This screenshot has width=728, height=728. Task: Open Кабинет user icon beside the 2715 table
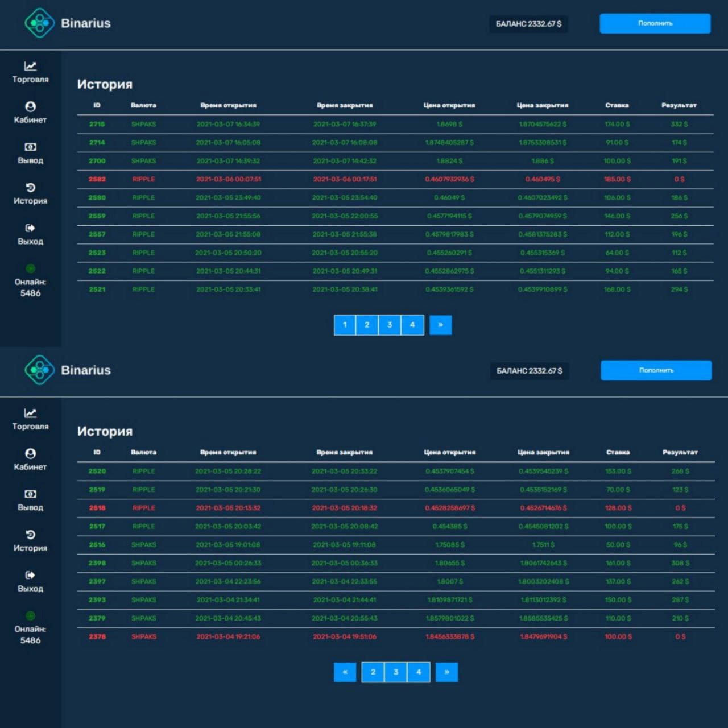click(x=30, y=106)
